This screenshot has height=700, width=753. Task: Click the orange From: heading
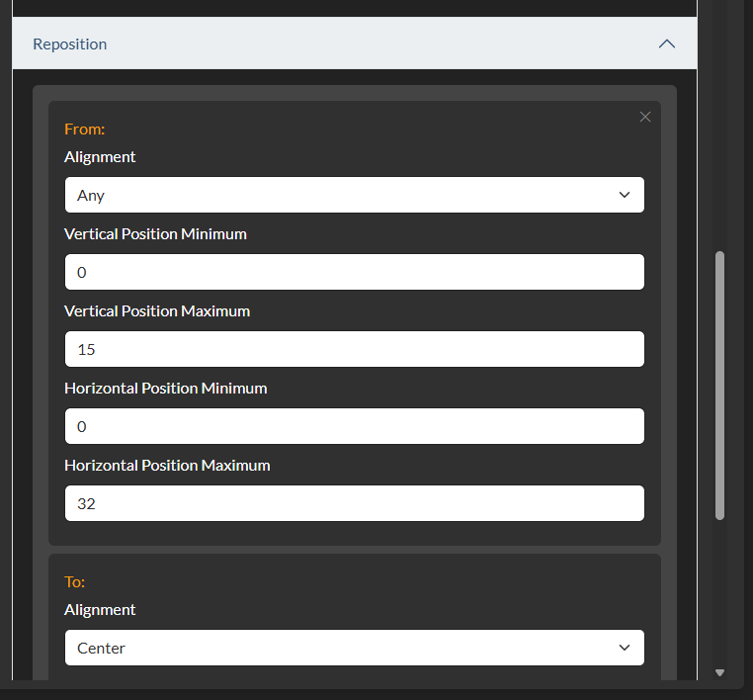(x=85, y=129)
